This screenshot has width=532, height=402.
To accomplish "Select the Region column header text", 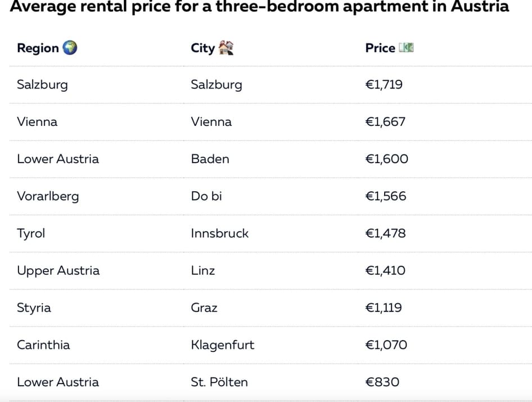I will [38, 48].
